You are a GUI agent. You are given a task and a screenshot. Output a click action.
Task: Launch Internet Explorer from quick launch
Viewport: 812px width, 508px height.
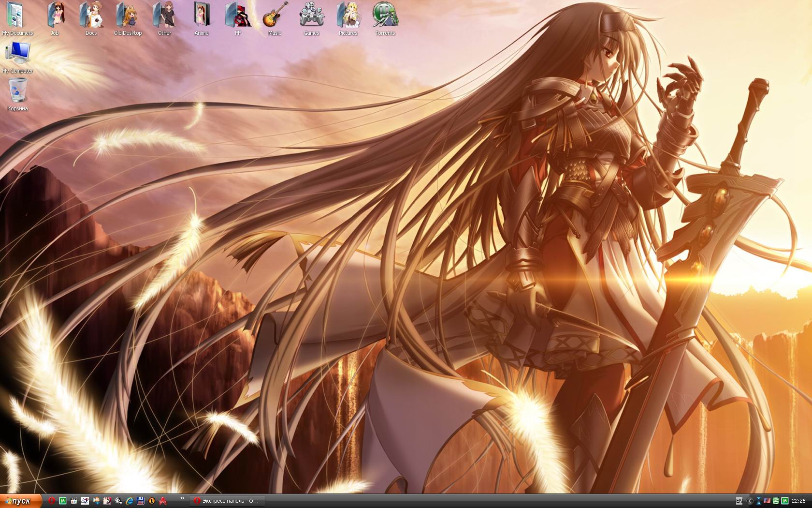point(130,501)
